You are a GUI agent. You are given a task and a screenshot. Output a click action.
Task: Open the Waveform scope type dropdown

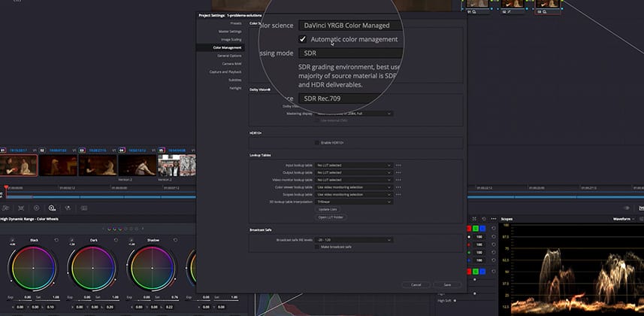[624, 219]
